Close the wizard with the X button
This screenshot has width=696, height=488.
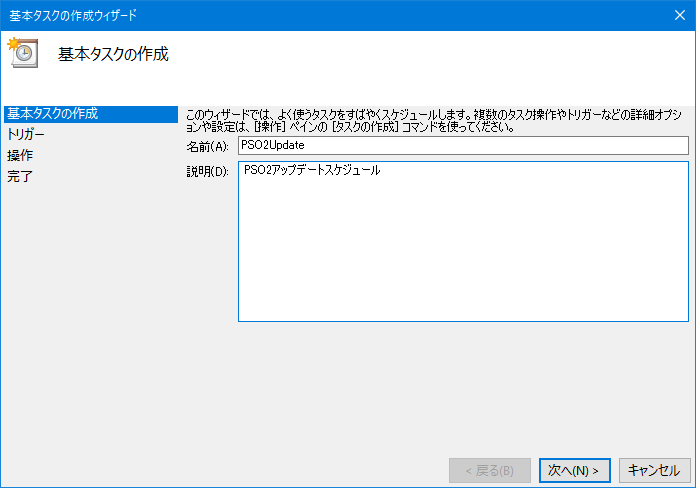click(680, 15)
